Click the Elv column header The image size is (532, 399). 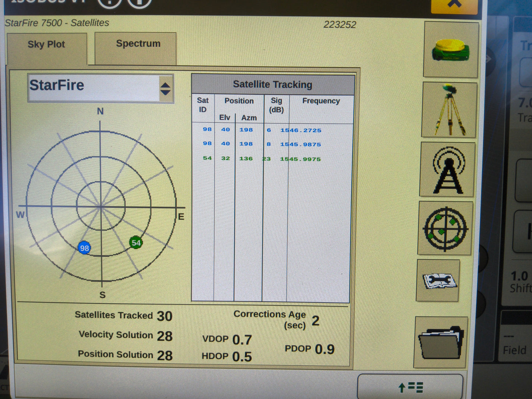[x=225, y=117]
